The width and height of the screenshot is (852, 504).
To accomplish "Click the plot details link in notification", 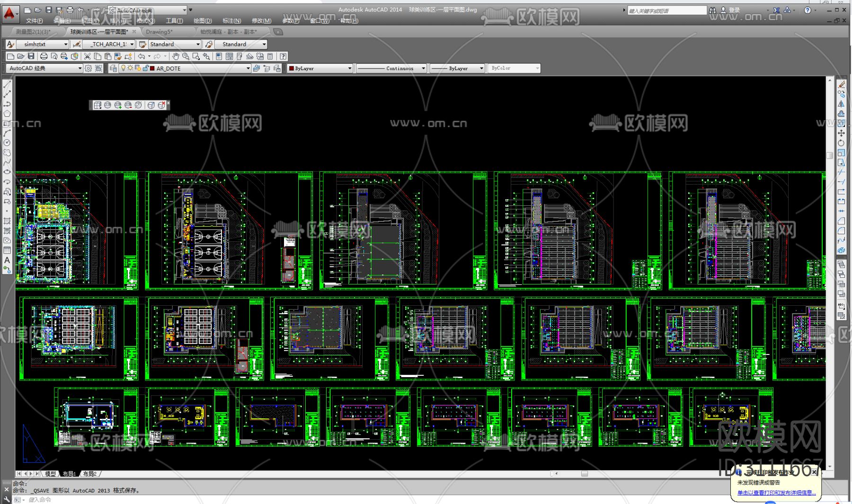I will pyautogui.click(x=776, y=493).
